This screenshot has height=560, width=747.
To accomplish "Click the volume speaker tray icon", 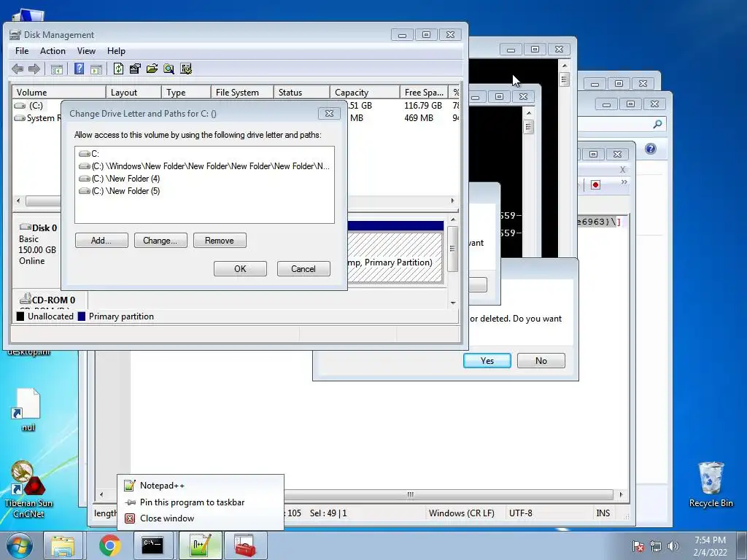I will click(673, 547).
